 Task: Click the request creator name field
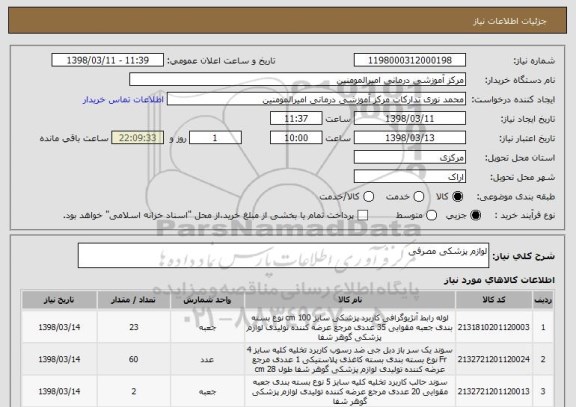click(x=316, y=99)
